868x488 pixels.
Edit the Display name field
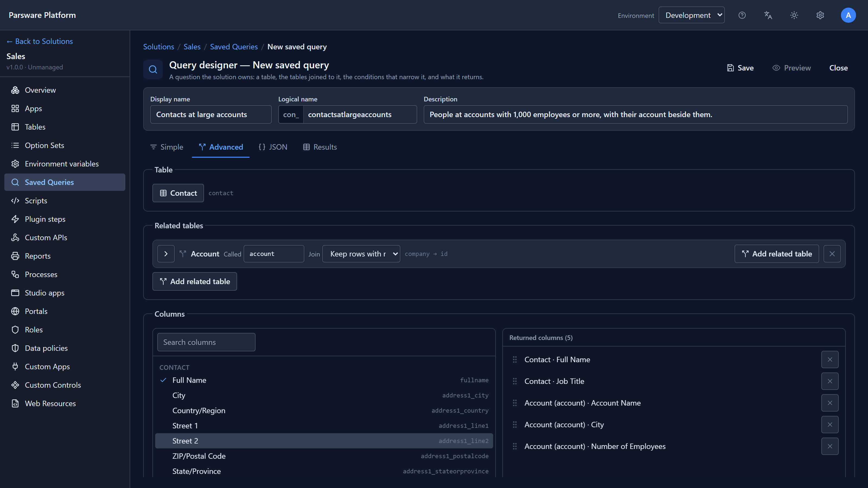pyautogui.click(x=211, y=114)
